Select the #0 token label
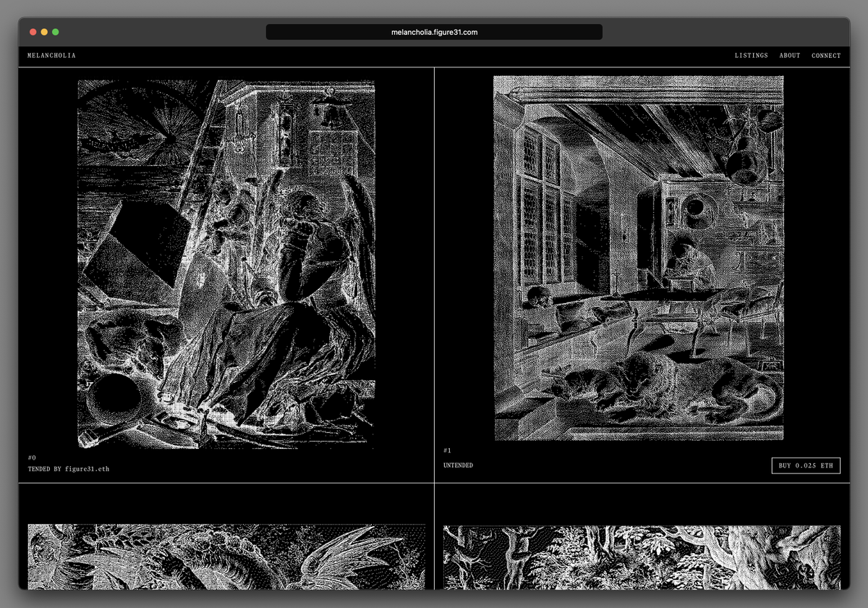The height and width of the screenshot is (608, 868). pos(32,457)
